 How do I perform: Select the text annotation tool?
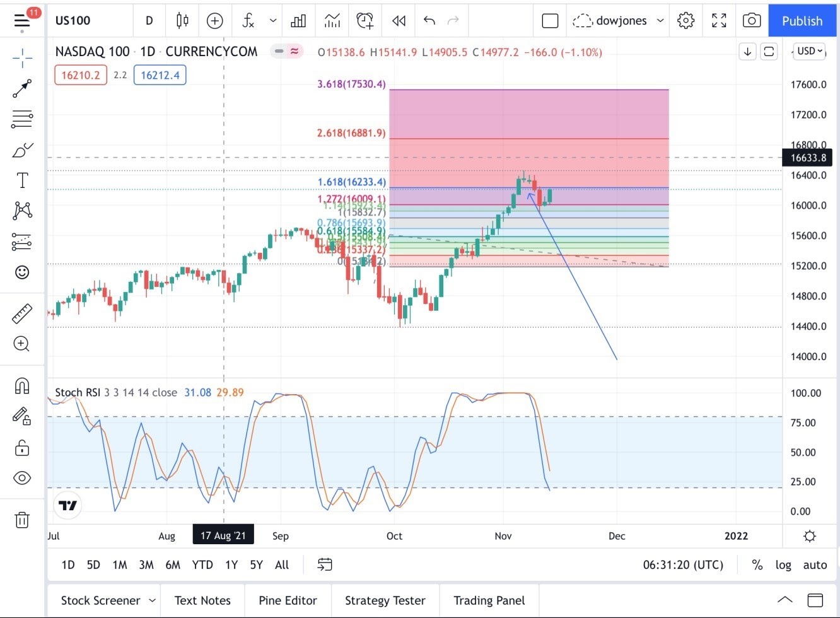pos(22,180)
